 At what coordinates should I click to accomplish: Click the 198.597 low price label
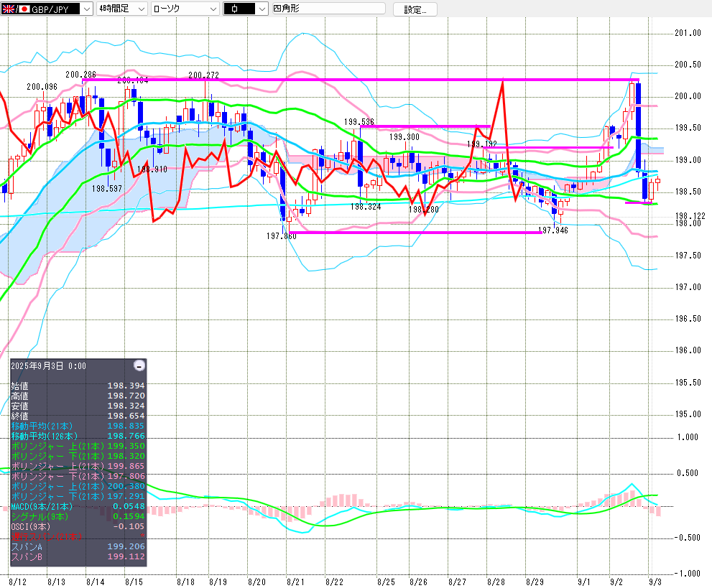(107, 188)
